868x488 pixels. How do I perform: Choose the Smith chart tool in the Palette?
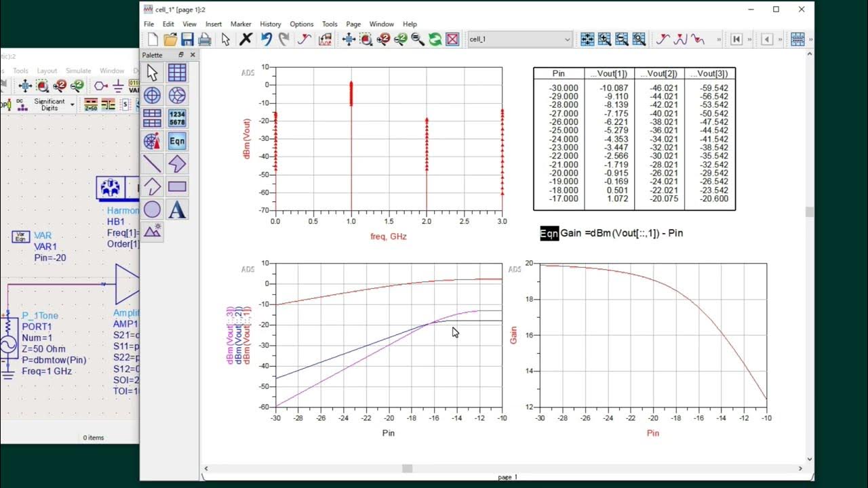pyautogui.click(x=177, y=96)
